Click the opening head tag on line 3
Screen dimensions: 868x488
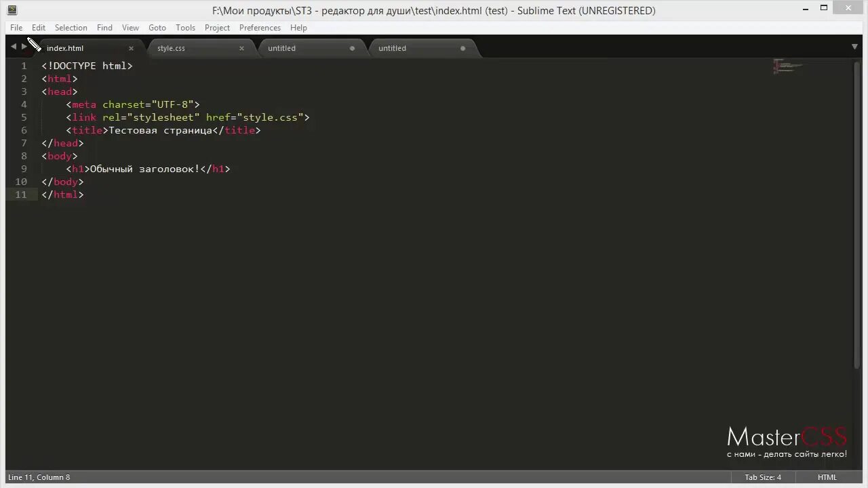pos(60,91)
